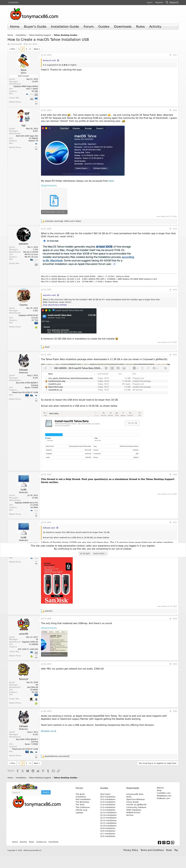
Task: Open Buyer's Guide in the main navigation
Action: tap(35, 27)
